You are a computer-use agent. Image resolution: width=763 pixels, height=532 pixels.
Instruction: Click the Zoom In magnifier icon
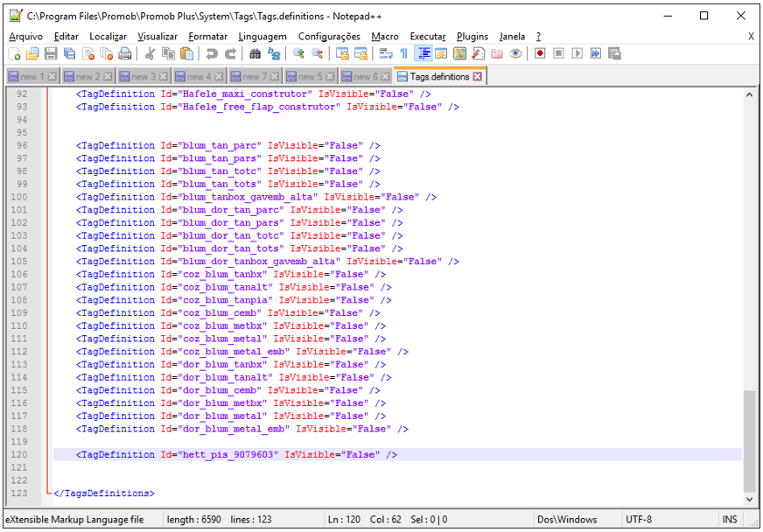pyautogui.click(x=299, y=53)
